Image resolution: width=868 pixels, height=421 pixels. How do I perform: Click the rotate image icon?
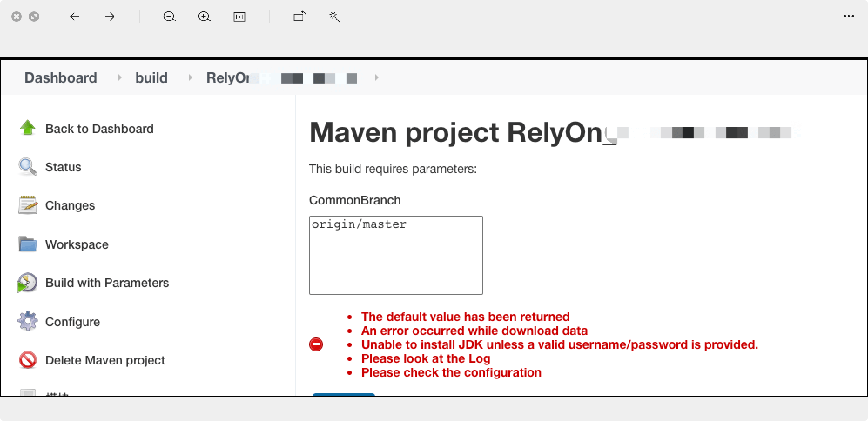(x=299, y=17)
